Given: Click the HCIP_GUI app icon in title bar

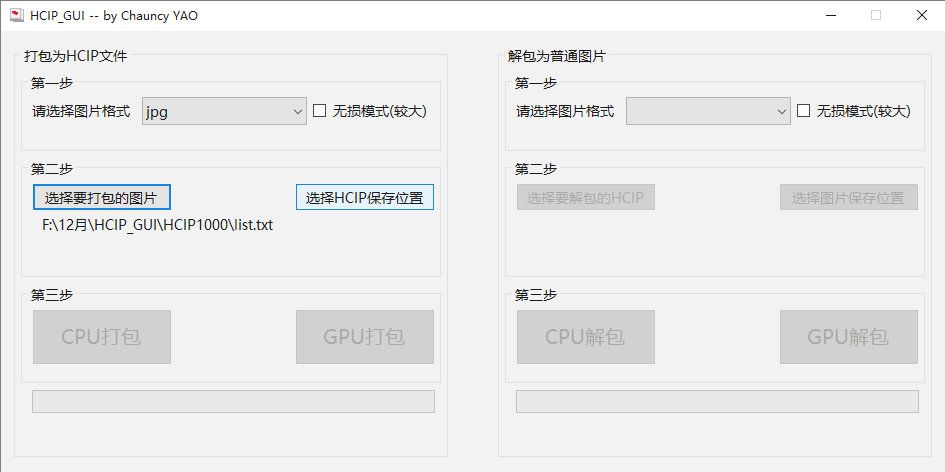Looking at the screenshot, I should pyautogui.click(x=16, y=15).
